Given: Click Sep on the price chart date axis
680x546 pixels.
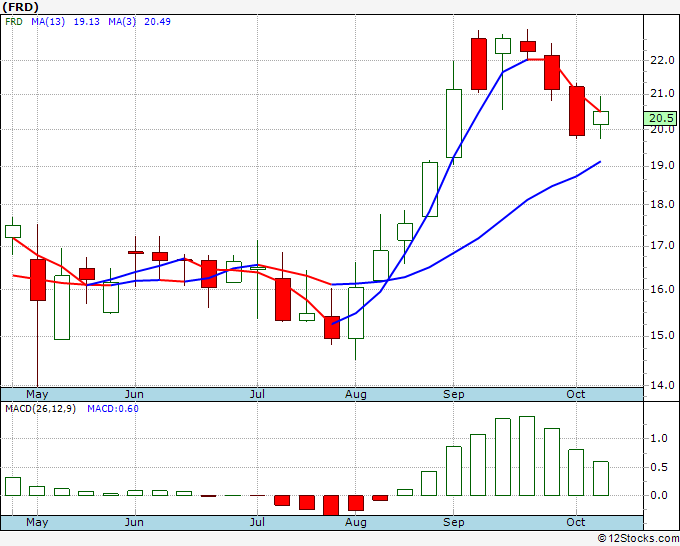Looking at the screenshot, I should pyautogui.click(x=454, y=394).
